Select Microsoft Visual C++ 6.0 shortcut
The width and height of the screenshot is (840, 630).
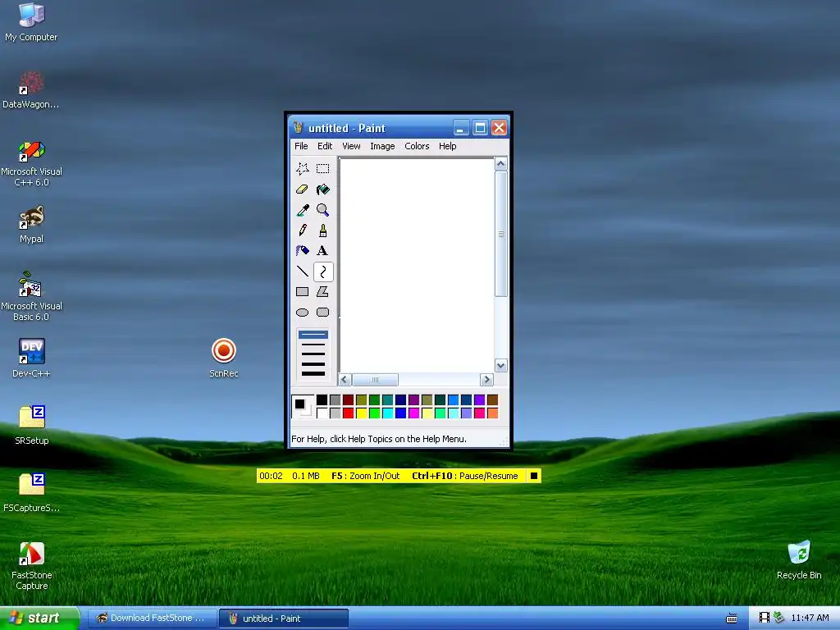tap(31, 163)
